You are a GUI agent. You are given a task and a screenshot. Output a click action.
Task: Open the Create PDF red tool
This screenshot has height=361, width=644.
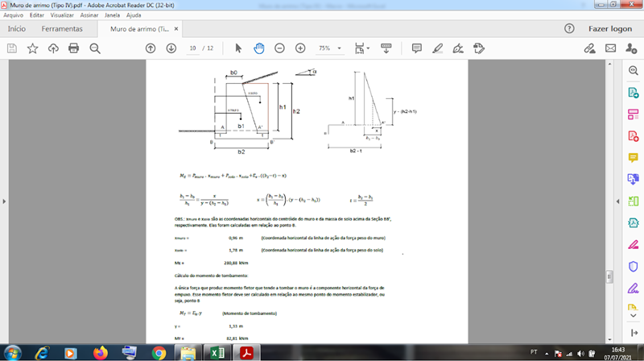(633, 136)
